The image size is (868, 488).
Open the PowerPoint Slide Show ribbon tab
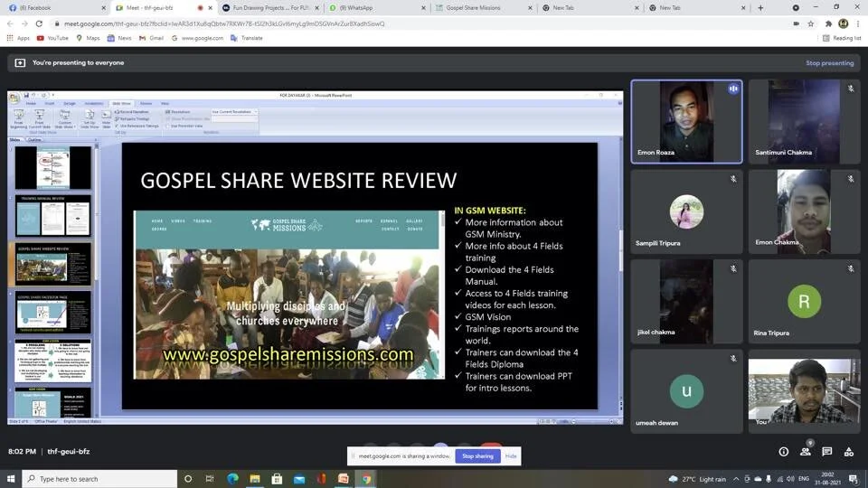point(121,103)
